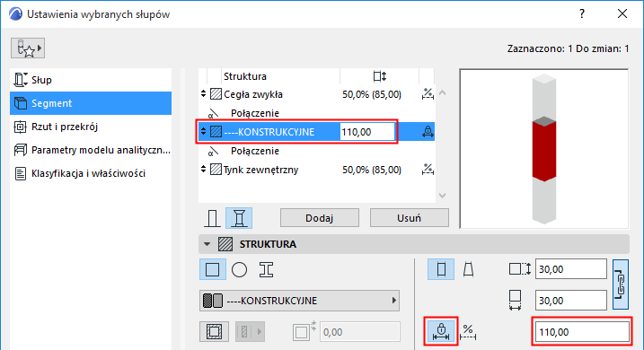Image resolution: width=644 pixels, height=350 pixels.
Task: Select the Cegła zwykła segment row
Action: pyautogui.click(x=316, y=94)
